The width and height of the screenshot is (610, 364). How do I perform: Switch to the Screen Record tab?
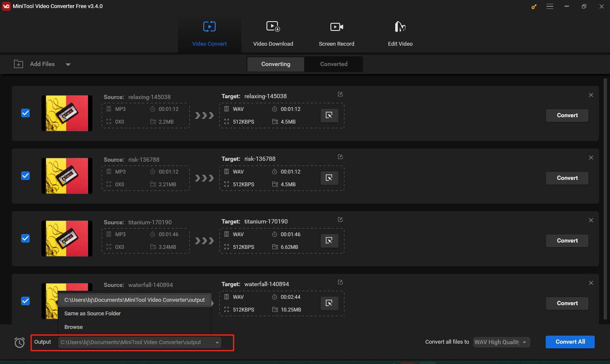coord(336,35)
